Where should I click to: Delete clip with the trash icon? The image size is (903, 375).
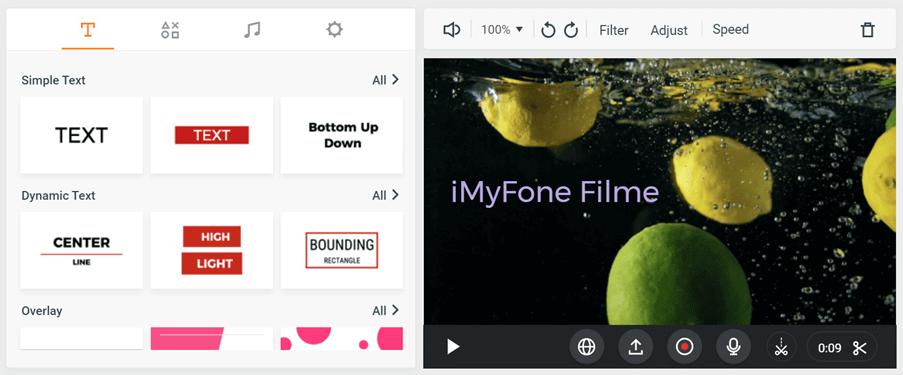pyautogui.click(x=868, y=30)
